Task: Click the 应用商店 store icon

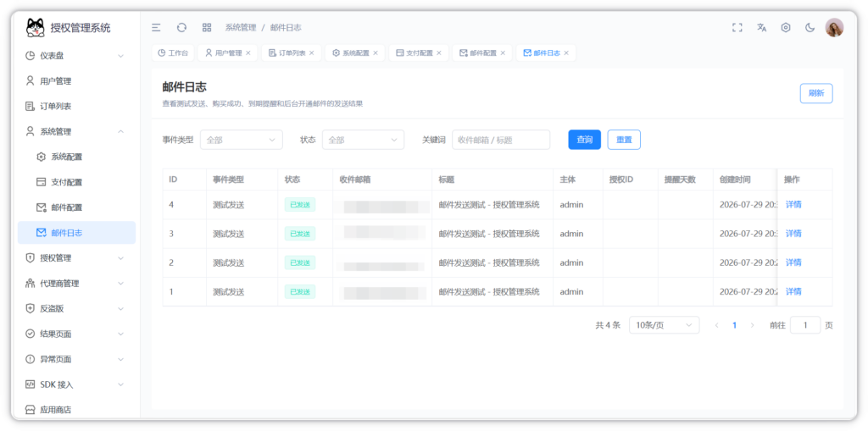Action: [x=31, y=410]
